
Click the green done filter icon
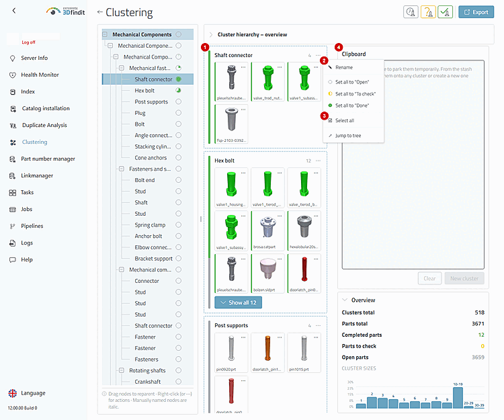tap(445, 12)
